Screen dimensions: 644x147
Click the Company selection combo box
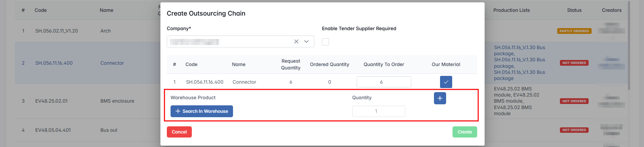point(230,42)
